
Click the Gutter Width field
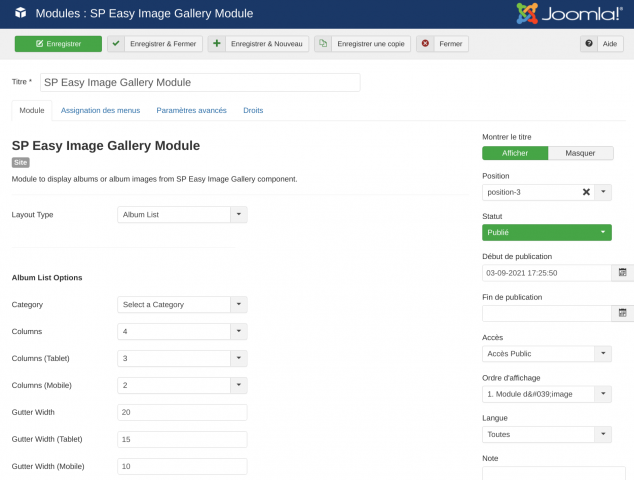(182, 412)
